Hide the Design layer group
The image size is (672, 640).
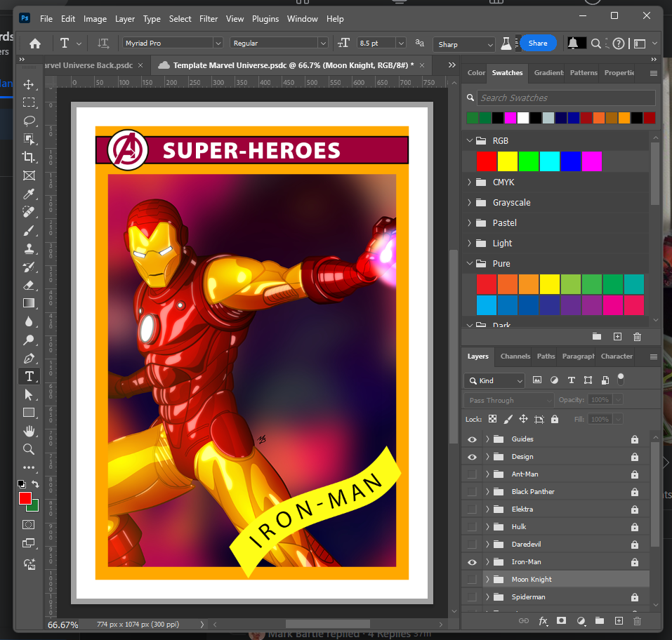[x=472, y=457]
